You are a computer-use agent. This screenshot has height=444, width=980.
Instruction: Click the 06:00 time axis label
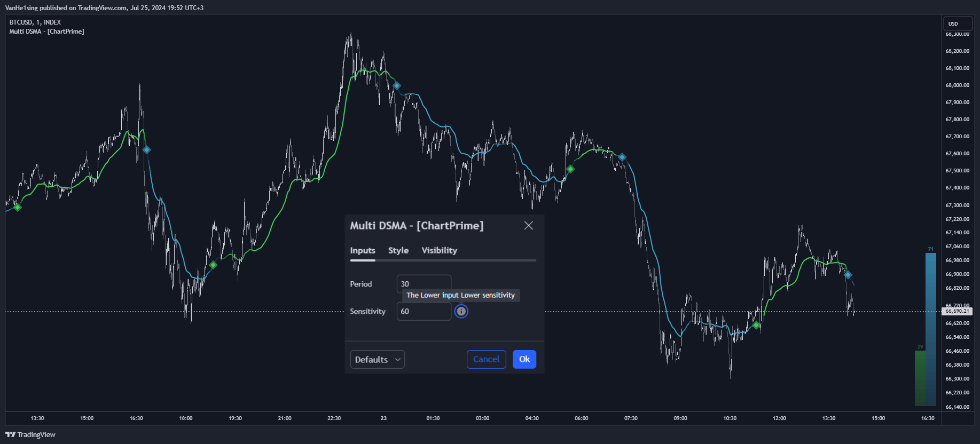[582, 418]
